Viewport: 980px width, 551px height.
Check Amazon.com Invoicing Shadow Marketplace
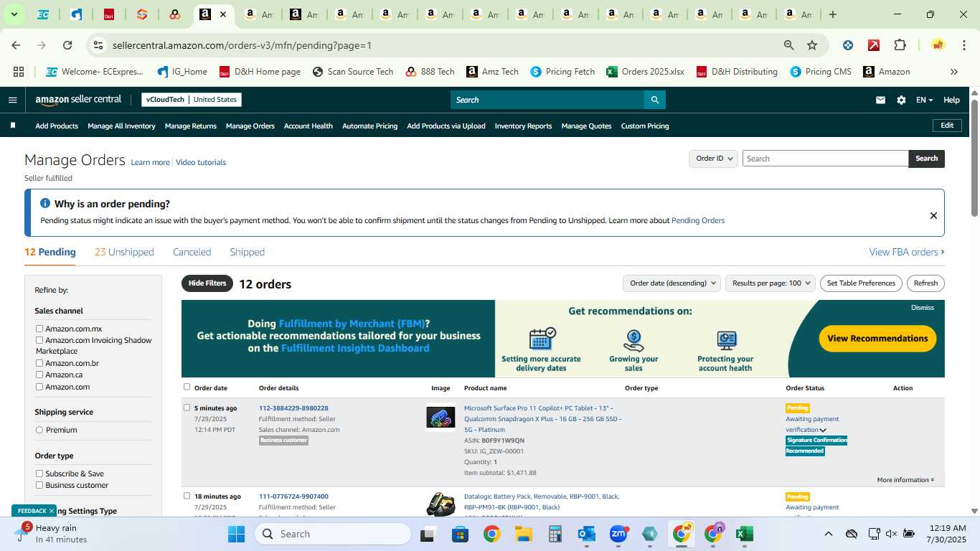tap(40, 340)
